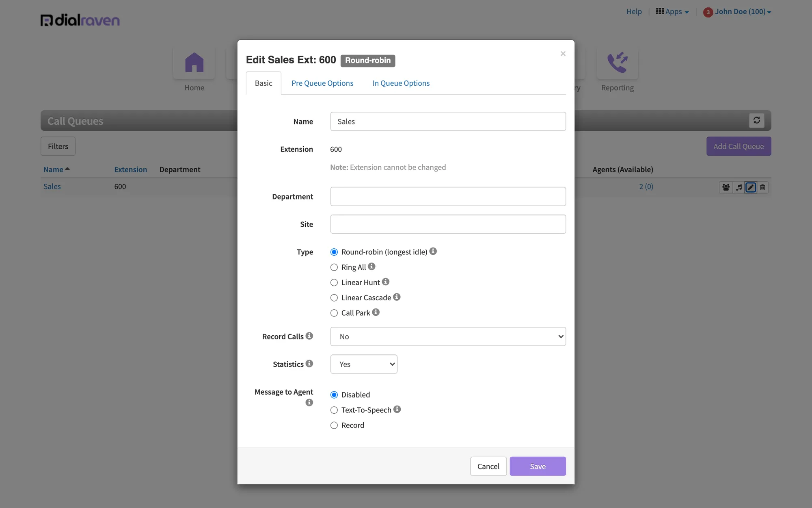812x508 pixels.
Task: Open the Filters button
Action: 58,146
